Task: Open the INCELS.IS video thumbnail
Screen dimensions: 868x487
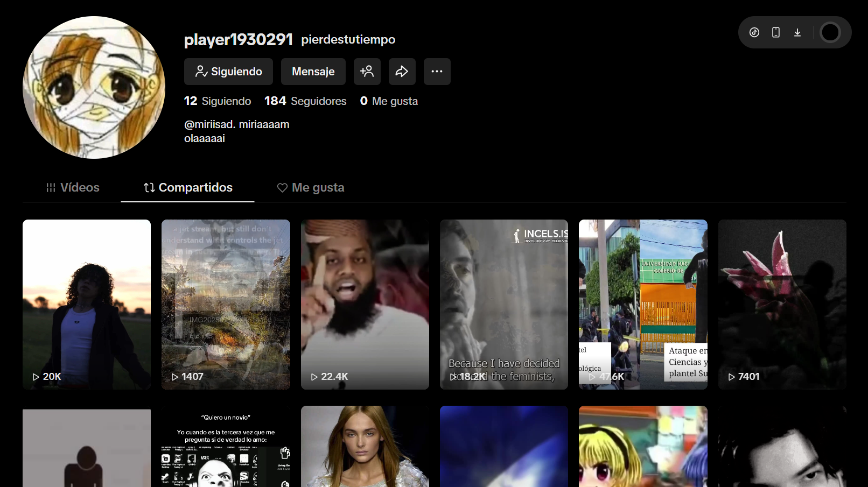Action: 503,304
